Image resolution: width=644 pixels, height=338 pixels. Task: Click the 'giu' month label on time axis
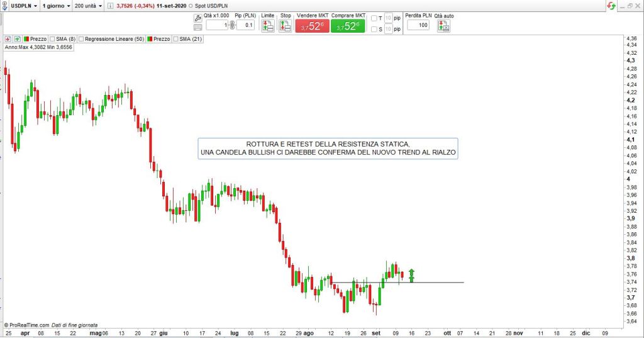(164, 333)
